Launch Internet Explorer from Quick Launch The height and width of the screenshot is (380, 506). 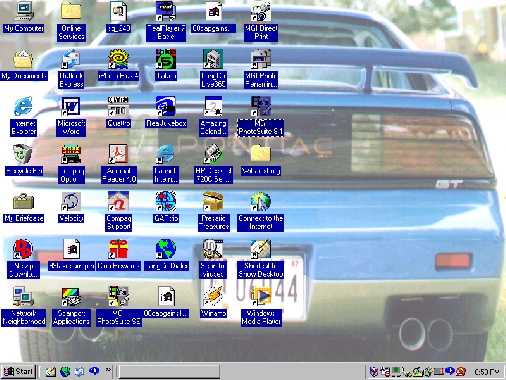tap(65, 371)
